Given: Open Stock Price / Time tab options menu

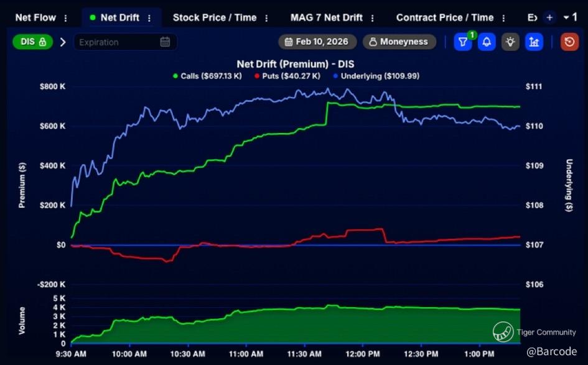Looking at the screenshot, I should pos(266,18).
